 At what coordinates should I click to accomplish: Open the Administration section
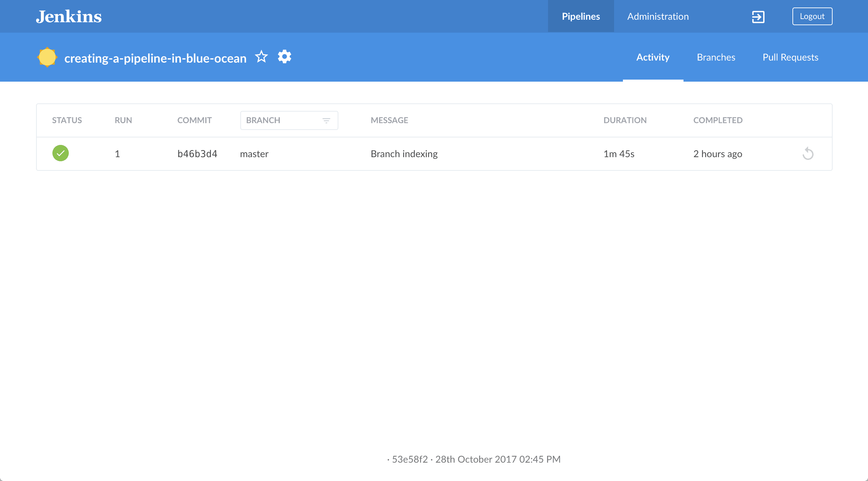click(658, 16)
